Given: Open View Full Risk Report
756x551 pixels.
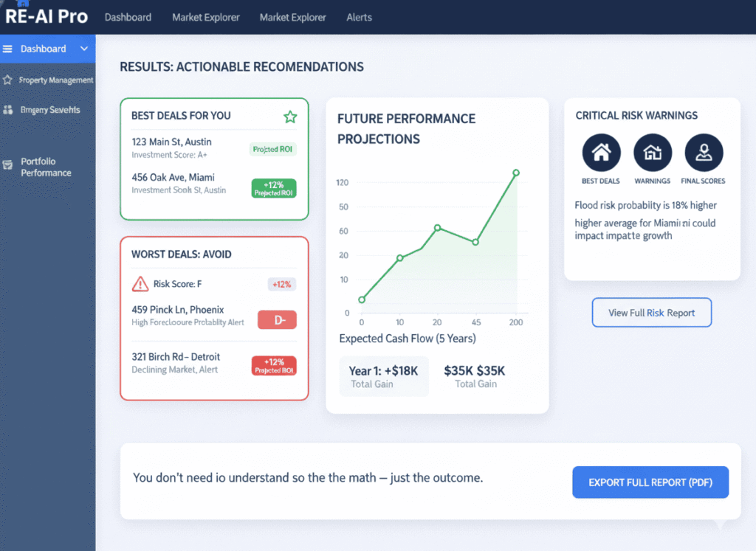Looking at the screenshot, I should point(651,313).
